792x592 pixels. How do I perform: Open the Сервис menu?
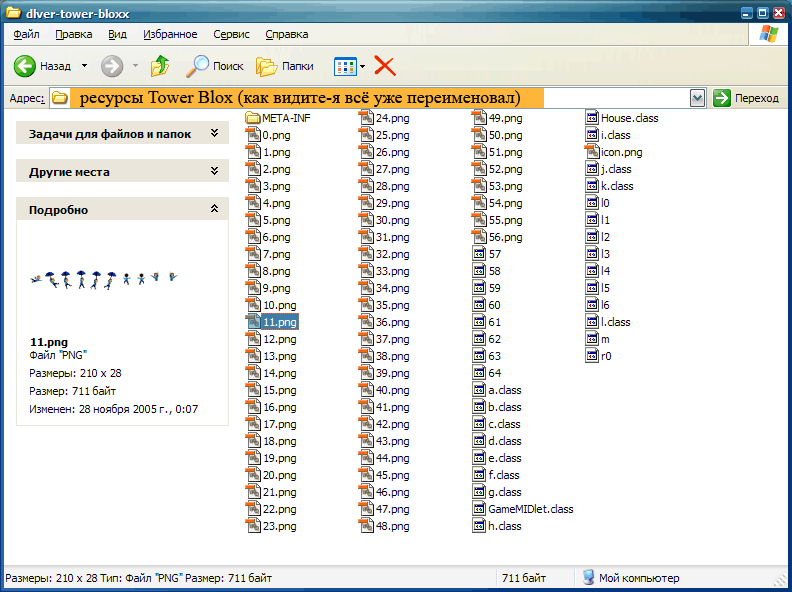tap(231, 34)
